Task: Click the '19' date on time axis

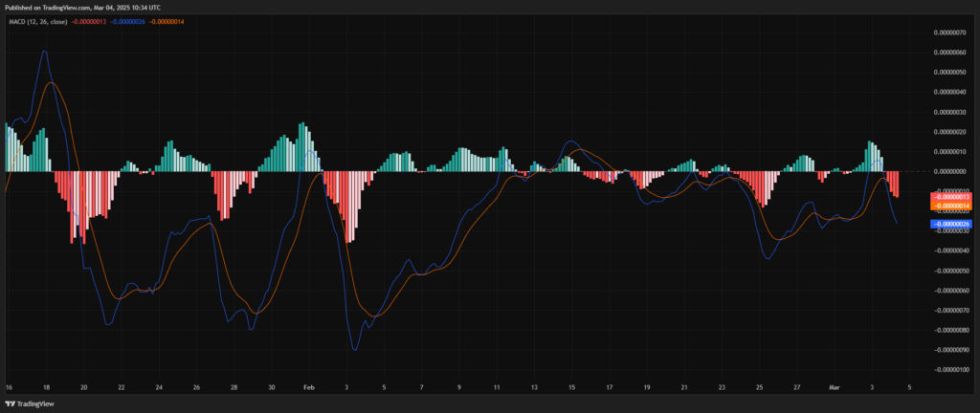Action: click(x=647, y=387)
